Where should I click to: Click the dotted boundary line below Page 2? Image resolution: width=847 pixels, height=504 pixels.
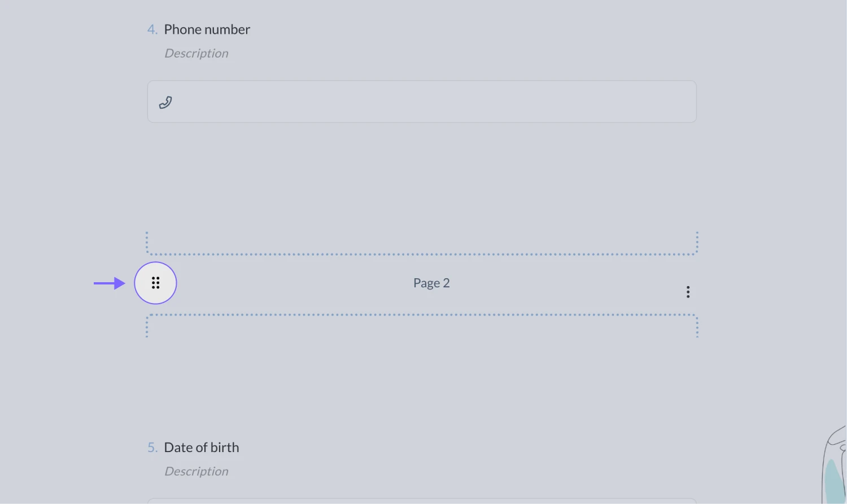(x=422, y=315)
